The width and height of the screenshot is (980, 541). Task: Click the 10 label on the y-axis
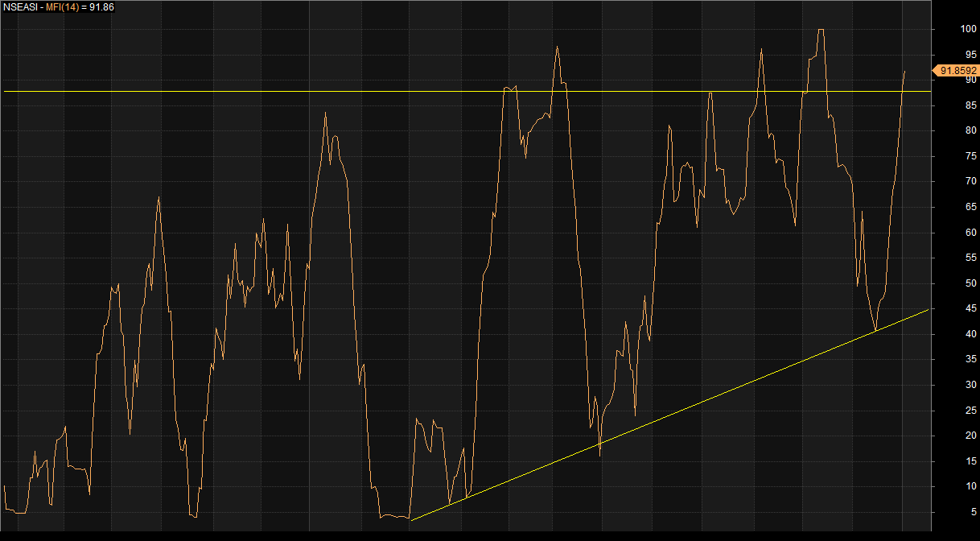970,487
